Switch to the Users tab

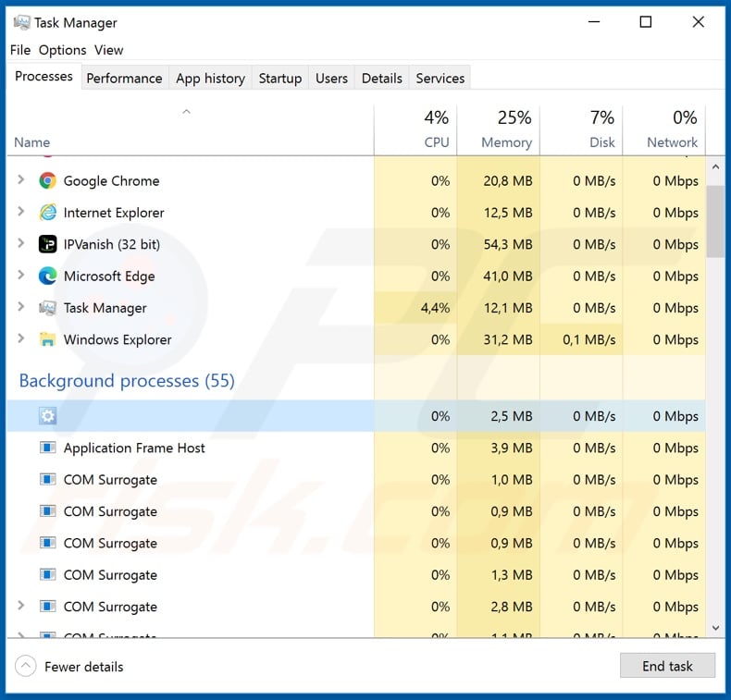pyautogui.click(x=331, y=79)
